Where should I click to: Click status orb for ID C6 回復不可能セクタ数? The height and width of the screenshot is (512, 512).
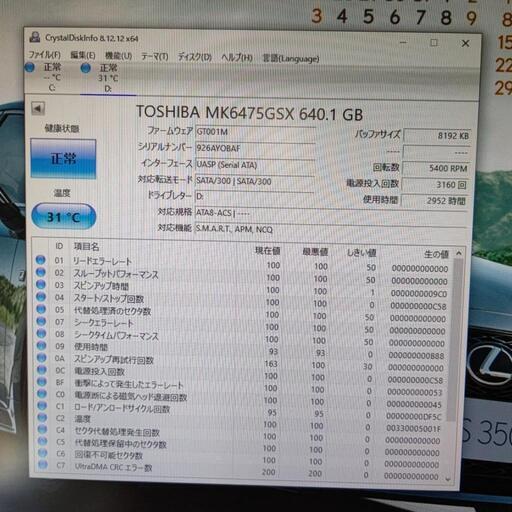43,453
